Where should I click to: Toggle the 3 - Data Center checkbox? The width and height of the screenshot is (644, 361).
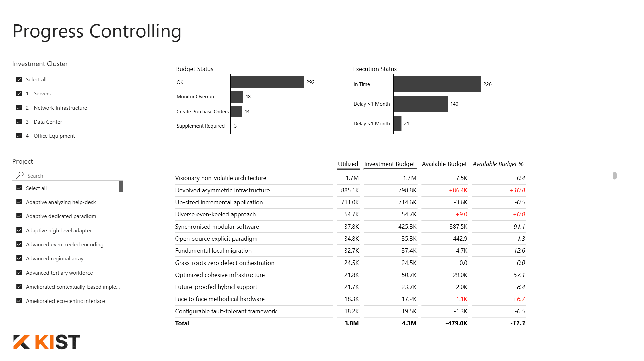[19, 122]
